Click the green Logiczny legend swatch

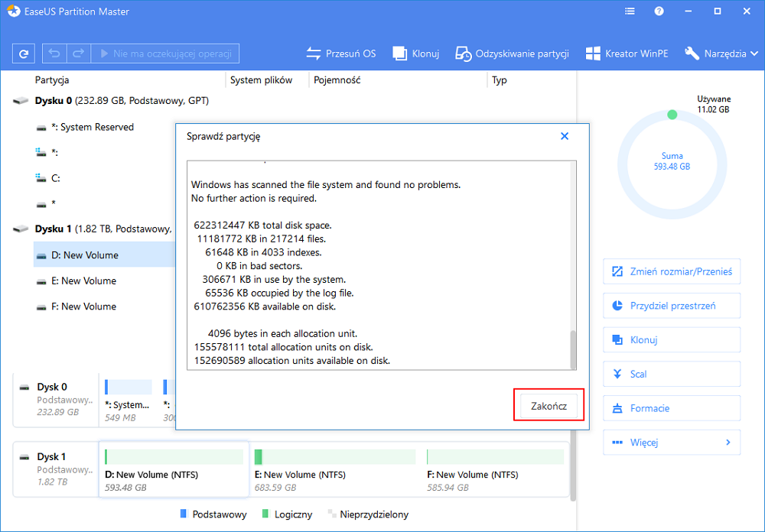point(265,514)
